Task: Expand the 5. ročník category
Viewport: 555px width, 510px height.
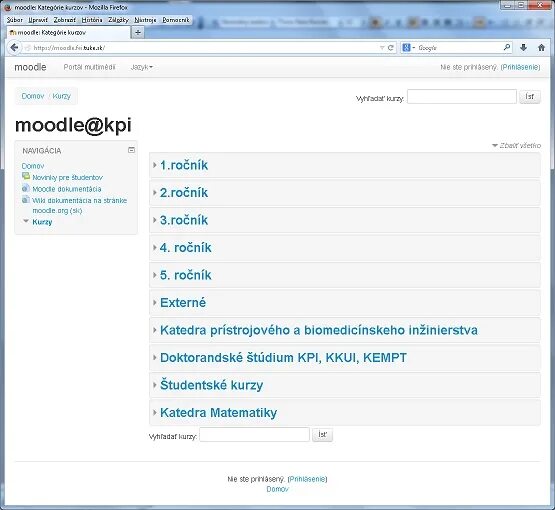Action: [x=155, y=275]
